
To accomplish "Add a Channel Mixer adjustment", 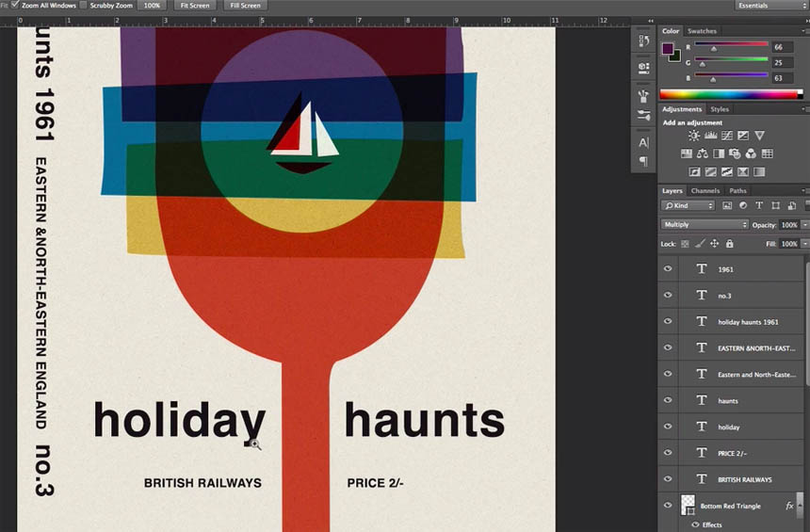I will tap(751, 153).
